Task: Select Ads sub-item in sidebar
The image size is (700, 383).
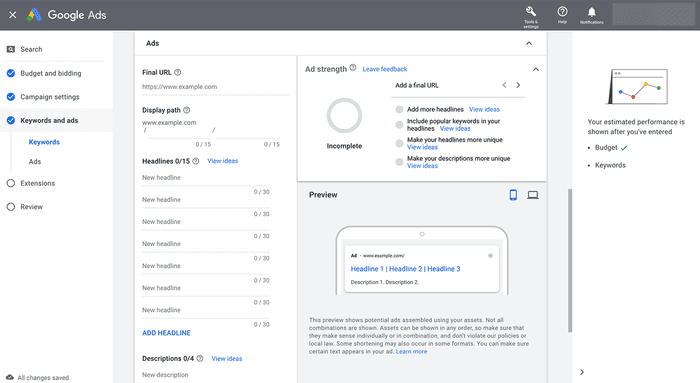Action: pos(35,162)
